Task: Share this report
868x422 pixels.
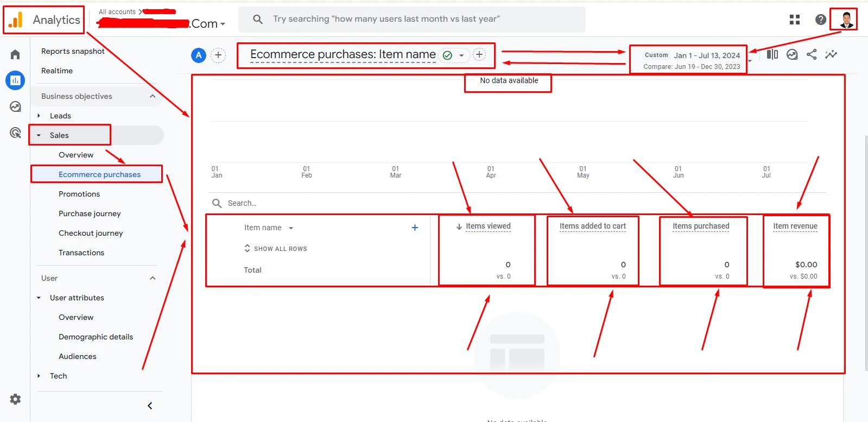Action: click(812, 54)
